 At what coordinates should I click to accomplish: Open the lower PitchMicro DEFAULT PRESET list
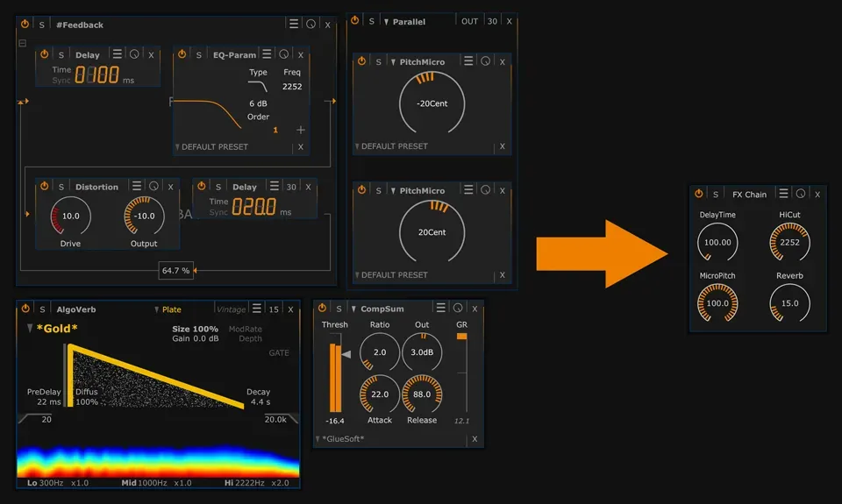coord(391,275)
